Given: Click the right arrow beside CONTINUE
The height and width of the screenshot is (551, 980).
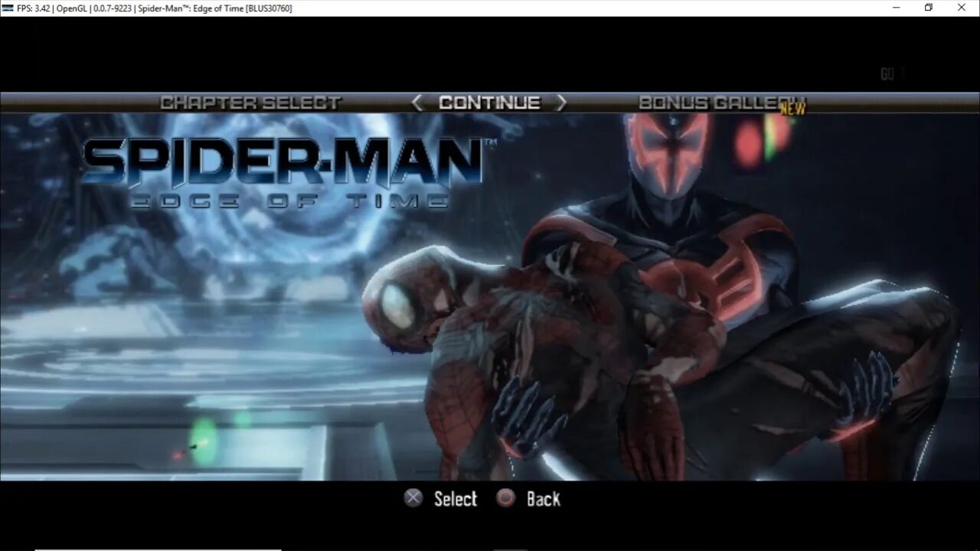Looking at the screenshot, I should (x=561, y=103).
